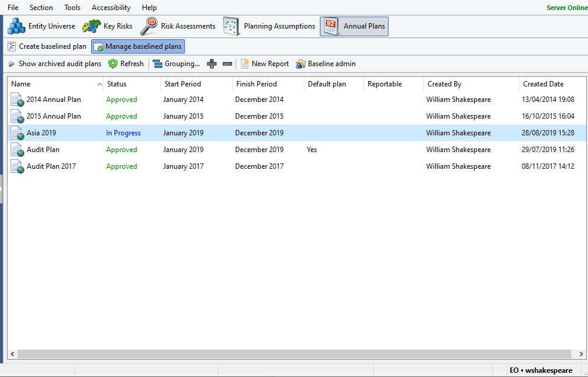Click Approved status of Audit Plan 2017

tap(122, 167)
